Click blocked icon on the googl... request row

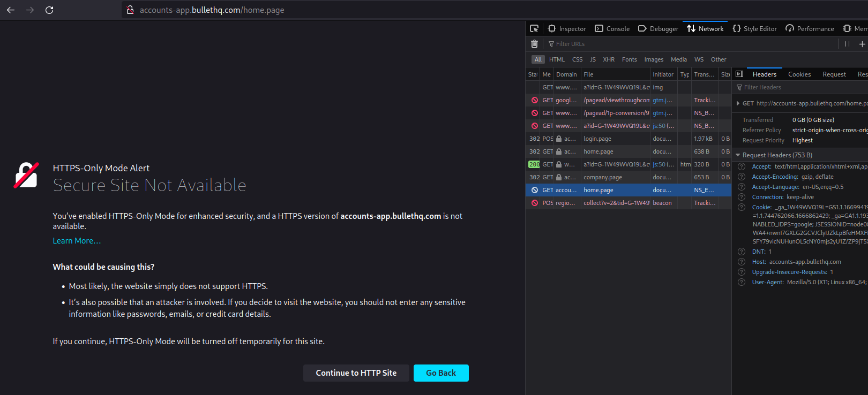click(534, 100)
